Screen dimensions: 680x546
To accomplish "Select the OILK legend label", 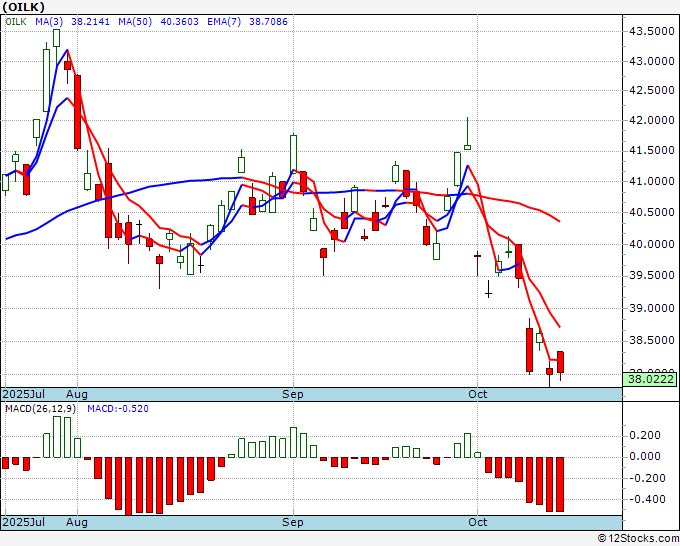I will (x=16, y=21).
